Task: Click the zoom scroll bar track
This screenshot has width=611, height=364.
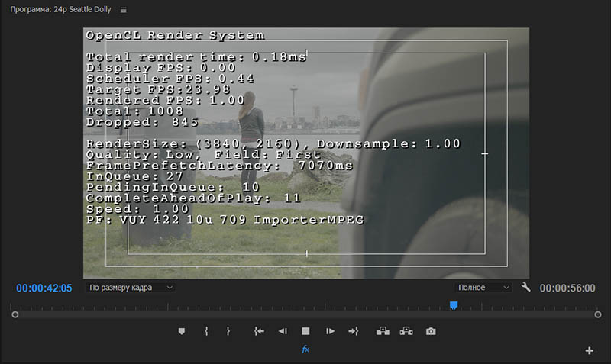Action: [x=306, y=314]
